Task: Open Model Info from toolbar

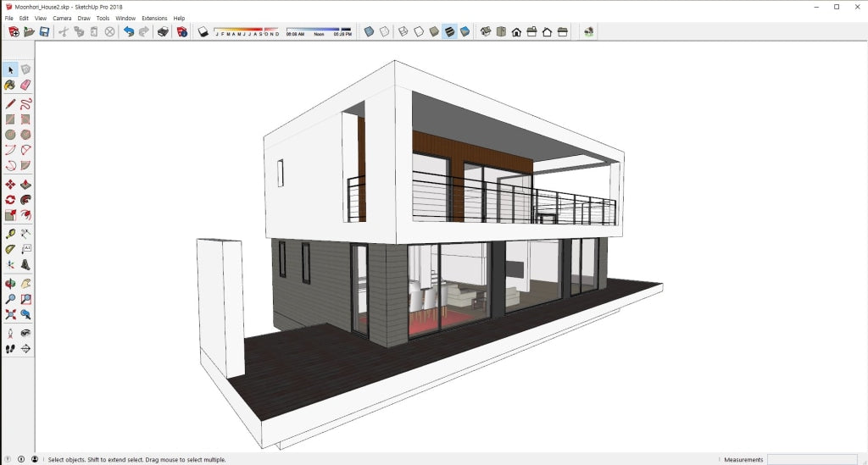Action: [x=181, y=32]
